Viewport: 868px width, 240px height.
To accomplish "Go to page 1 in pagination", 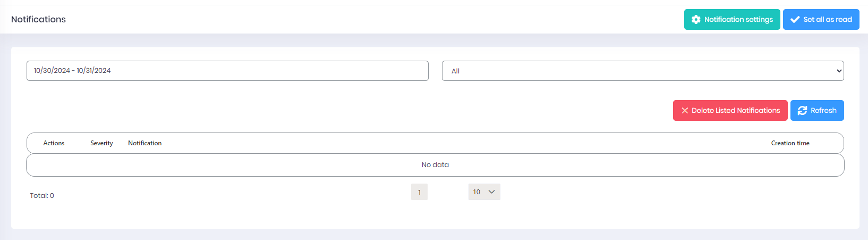I will (x=419, y=192).
